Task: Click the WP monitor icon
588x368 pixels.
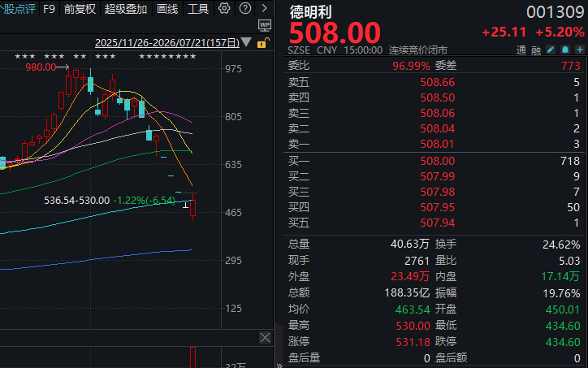Action: pyautogui.click(x=265, y=25)
